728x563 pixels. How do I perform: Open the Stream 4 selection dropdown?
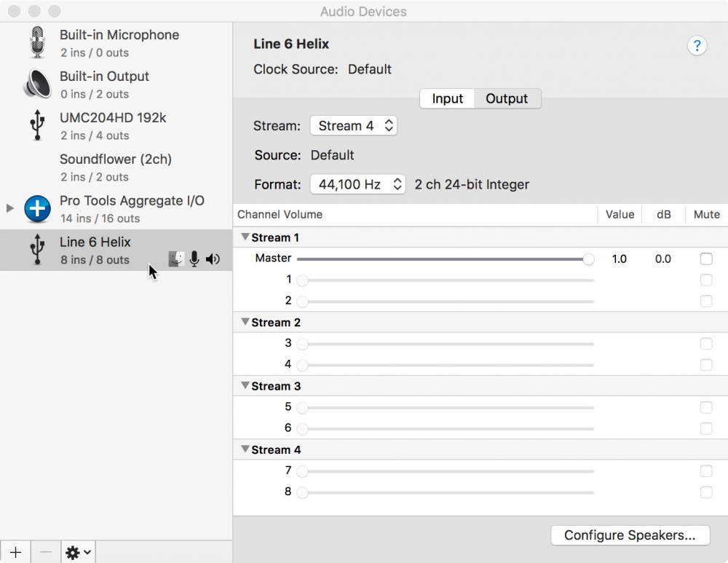tap(353, 125)
